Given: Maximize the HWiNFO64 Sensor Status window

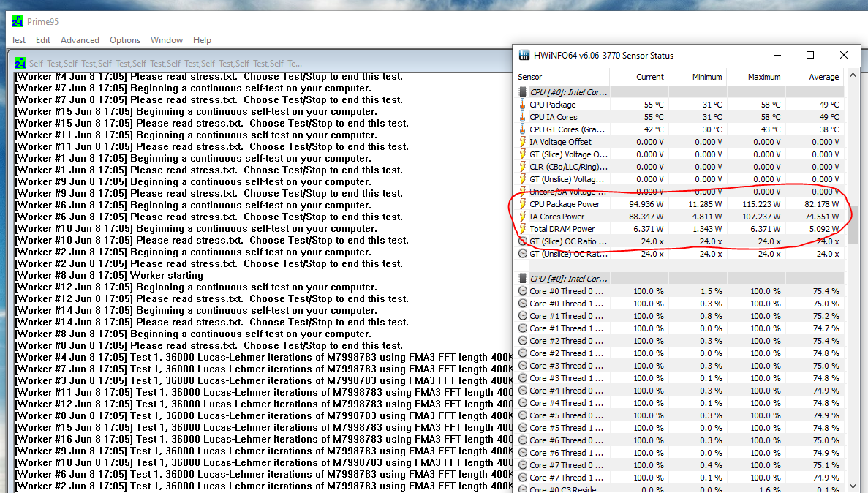Looking at the screenshot, I should (810, 55).
